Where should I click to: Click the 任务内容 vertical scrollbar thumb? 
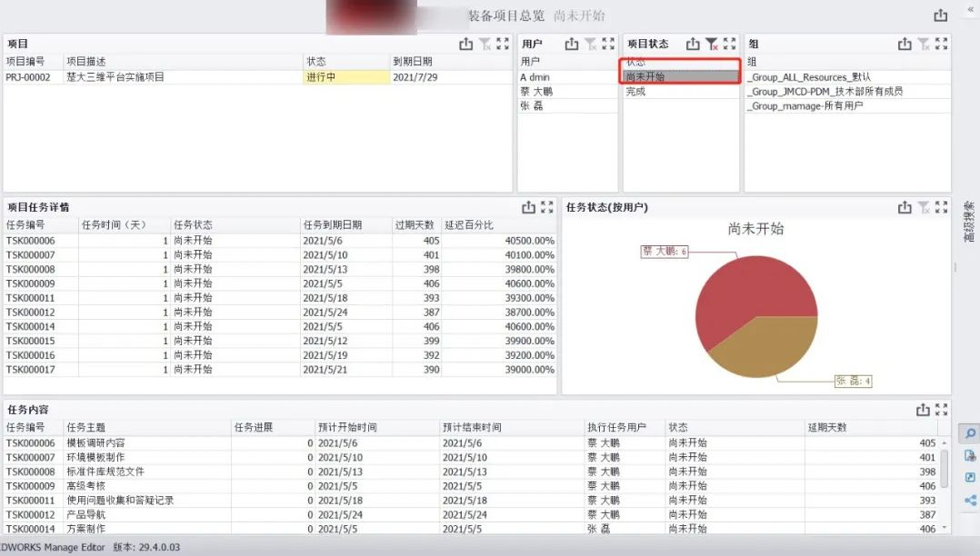point(945,467)
